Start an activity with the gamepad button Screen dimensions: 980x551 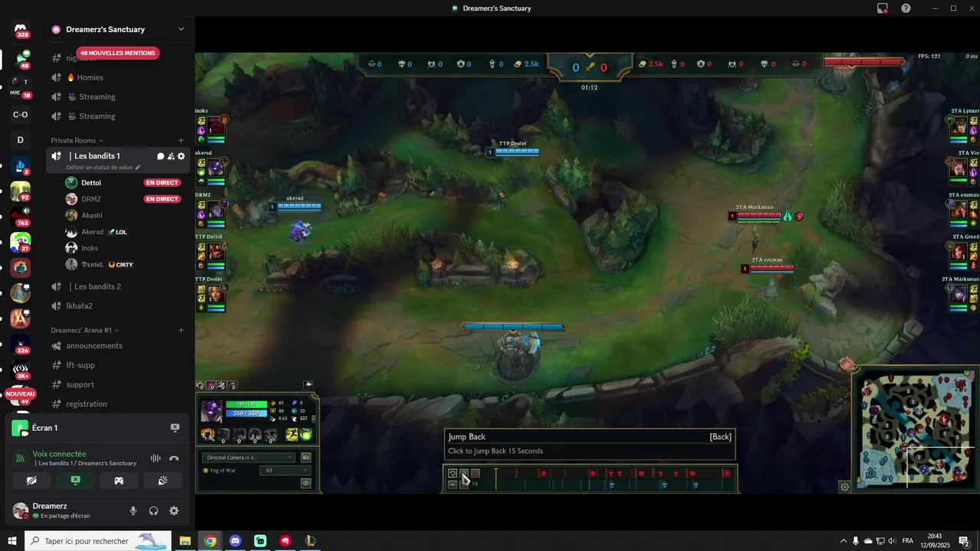(119, 481)
